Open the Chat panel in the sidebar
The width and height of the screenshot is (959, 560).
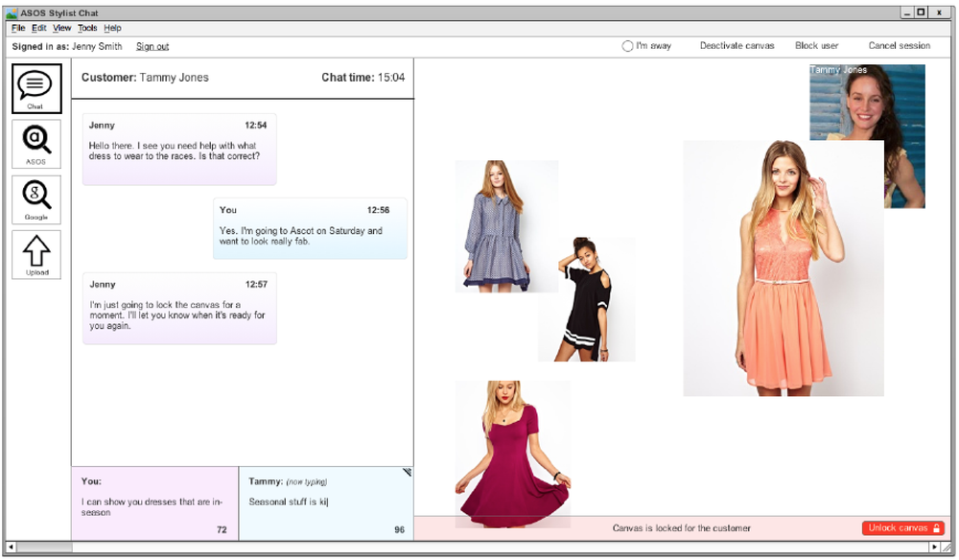tap(35, 88)
